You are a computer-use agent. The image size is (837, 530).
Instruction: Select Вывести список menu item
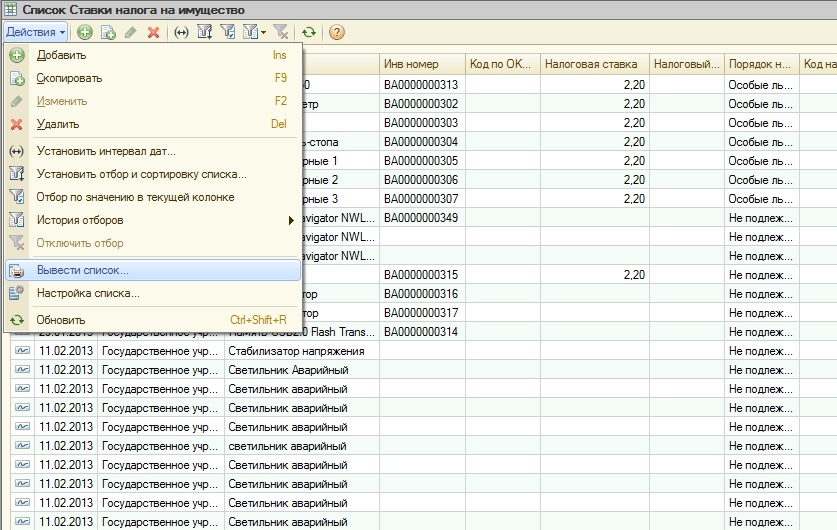click(83, 270)
